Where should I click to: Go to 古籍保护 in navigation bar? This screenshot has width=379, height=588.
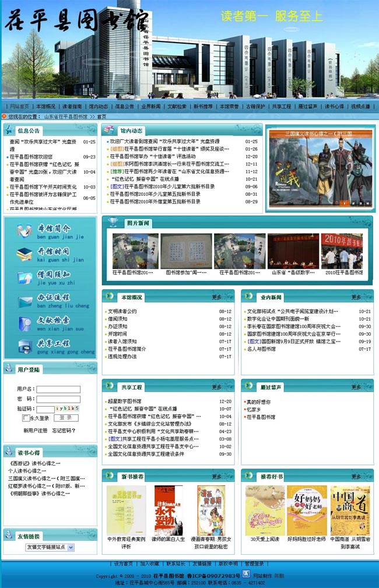click(x=255, y=107)
